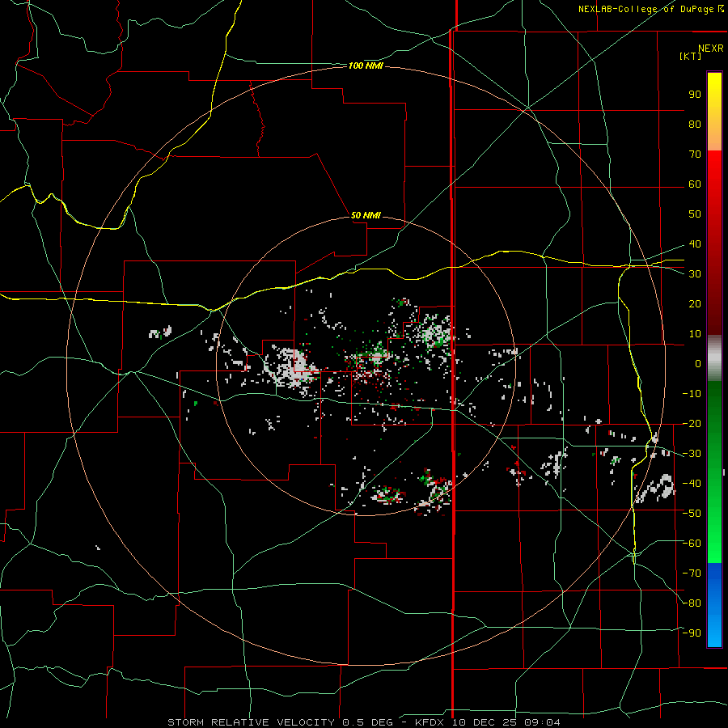Click the blue segment of the color bar
728x728 pixels.
[714, 604]
